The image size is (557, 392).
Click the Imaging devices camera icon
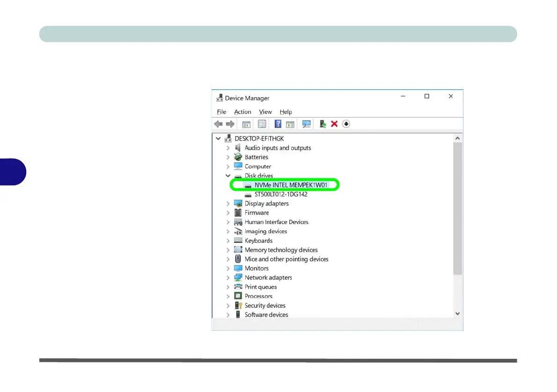tap(238, 232)
